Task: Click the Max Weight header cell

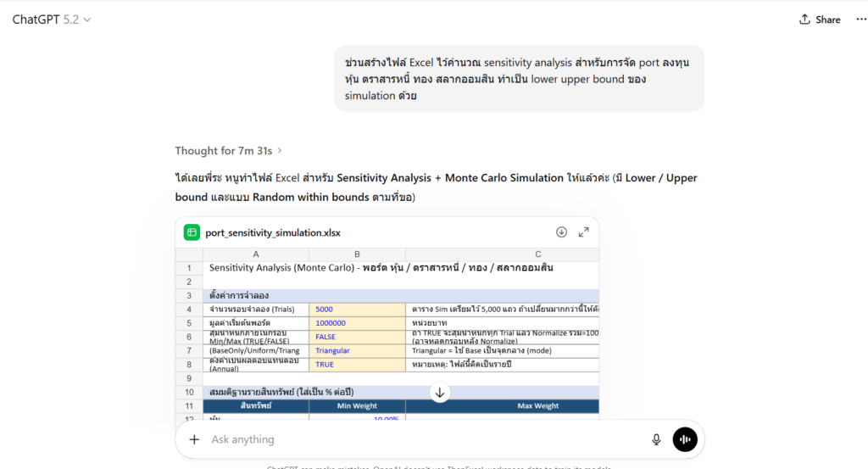Action: point(503,406)
